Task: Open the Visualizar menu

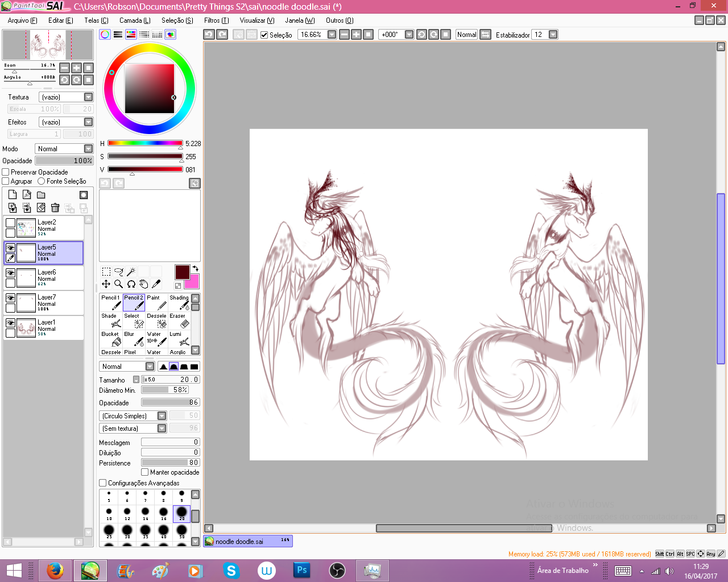Action: tap(257, 20)
